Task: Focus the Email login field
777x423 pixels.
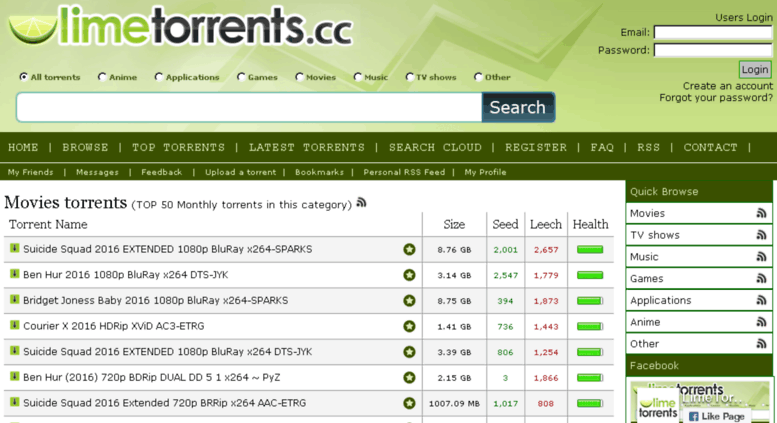Action: pos(713,32)
